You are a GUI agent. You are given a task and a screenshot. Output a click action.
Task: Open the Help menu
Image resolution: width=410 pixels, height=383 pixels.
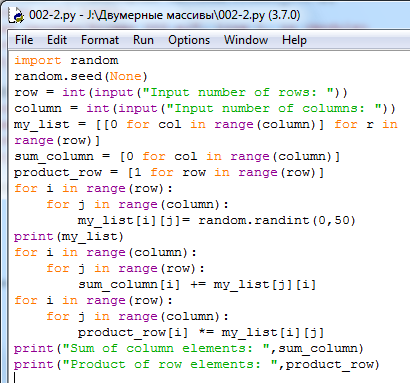point(294,40)
